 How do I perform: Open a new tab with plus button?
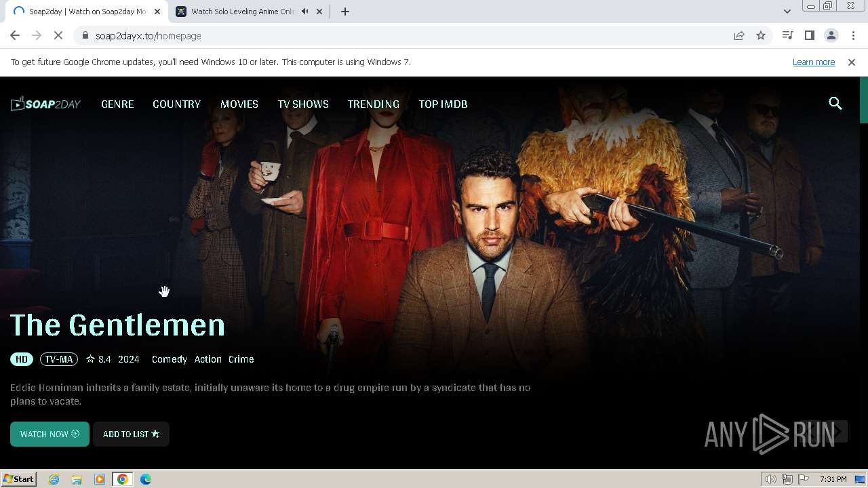[344, 12]
